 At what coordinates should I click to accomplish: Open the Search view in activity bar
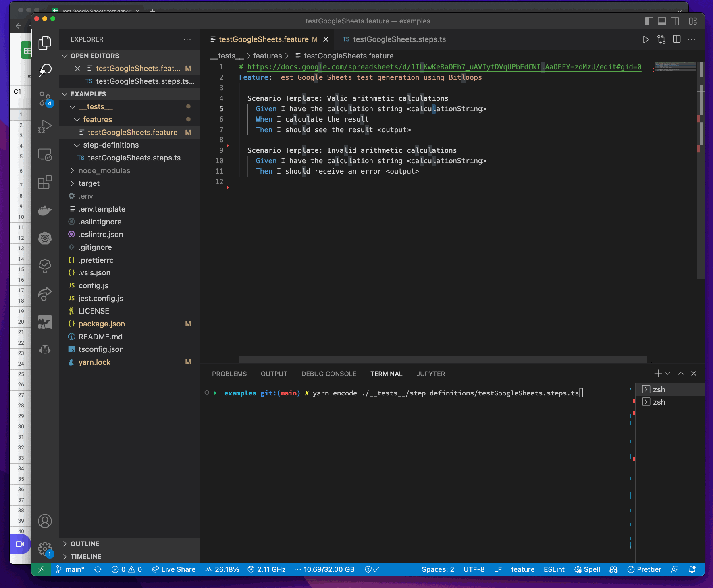pyautogui.click(x=45, y=70)
